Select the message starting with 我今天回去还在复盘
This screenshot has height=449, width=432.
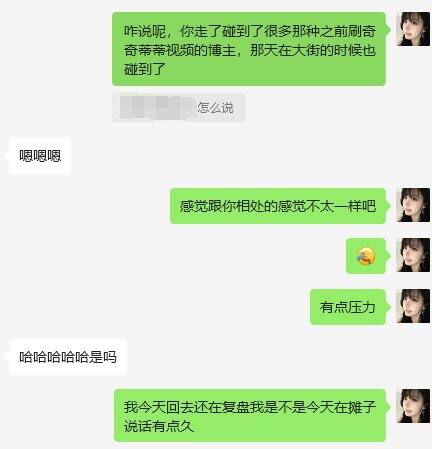250,416
